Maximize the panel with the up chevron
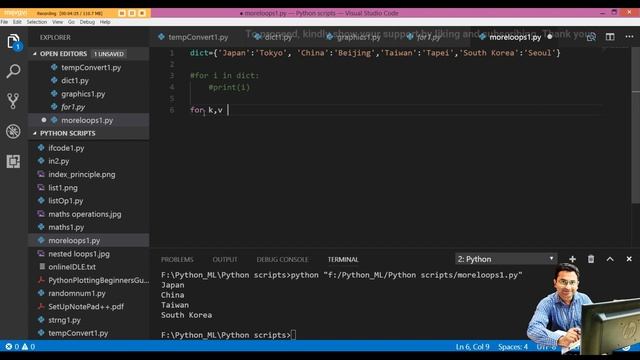Image resolution: width=640 pixels, height=360 pixels. 610,259
